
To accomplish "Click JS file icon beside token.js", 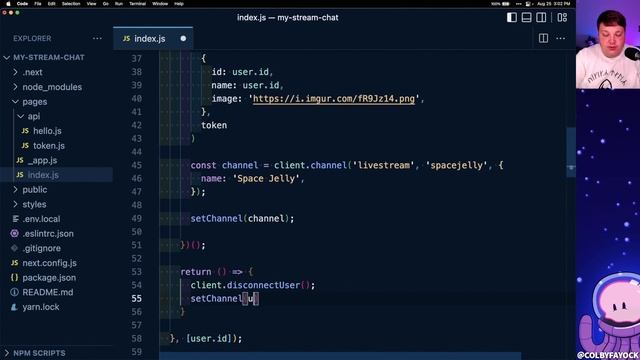I will [x=25, y=145].
